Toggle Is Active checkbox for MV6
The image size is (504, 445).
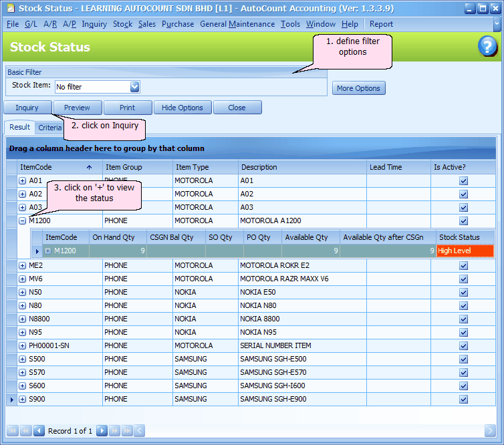[463, 279]
